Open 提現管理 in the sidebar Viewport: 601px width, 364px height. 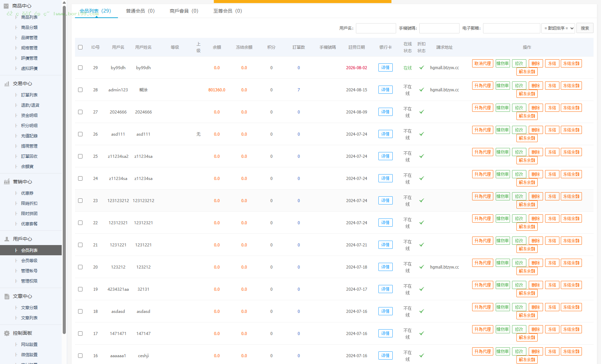(x=29, y=146)
